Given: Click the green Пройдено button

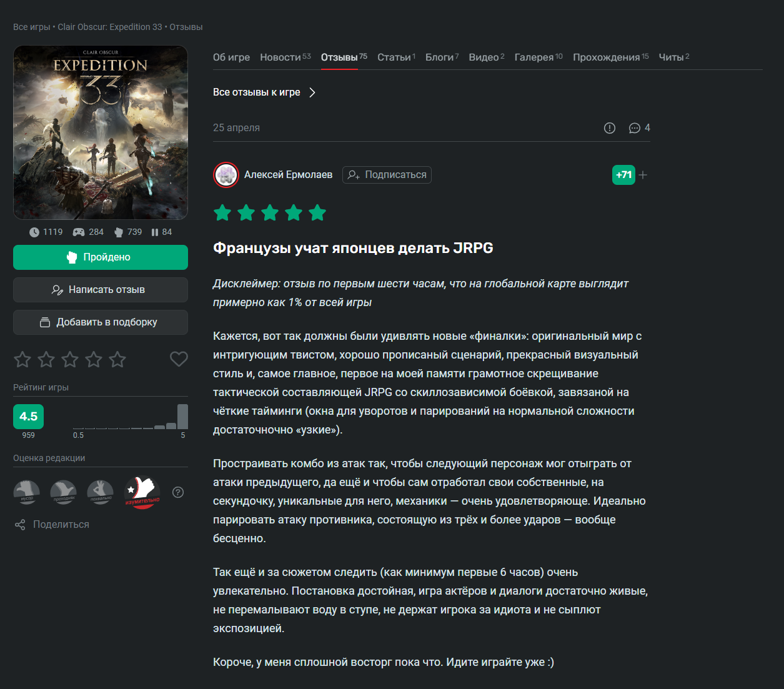Looking at the screenshot, I should coord(101,257).
